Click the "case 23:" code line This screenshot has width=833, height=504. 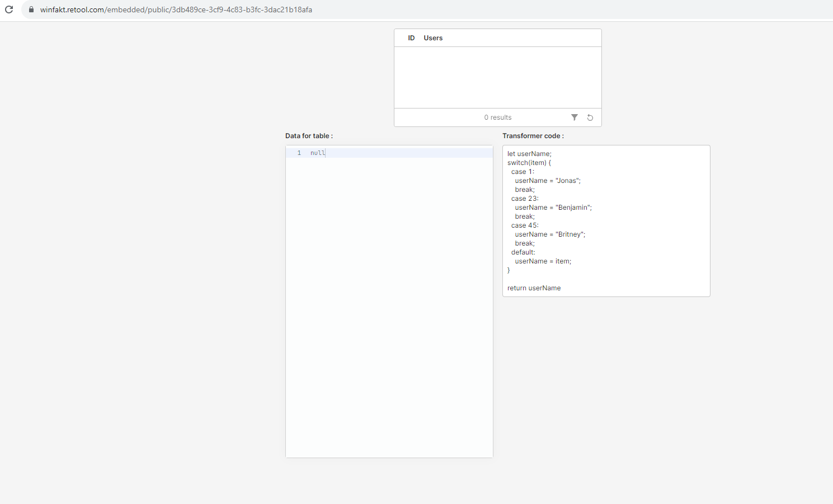[x=525, y=199]
